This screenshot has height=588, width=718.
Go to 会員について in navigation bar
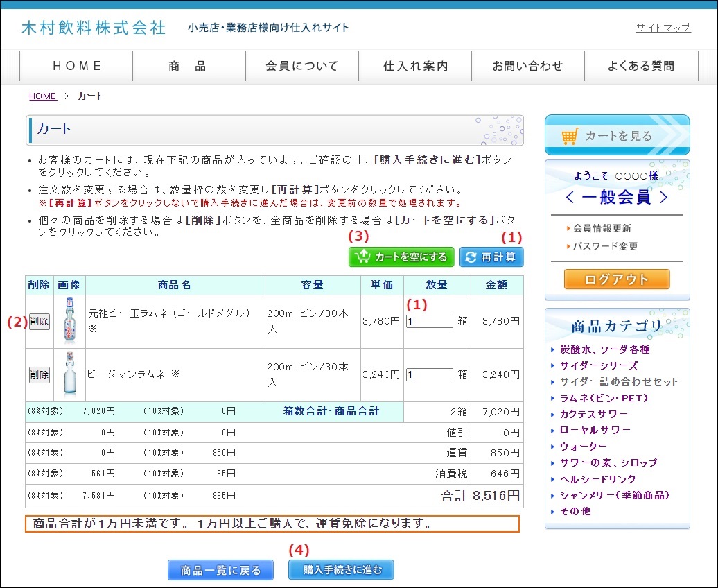301,67
